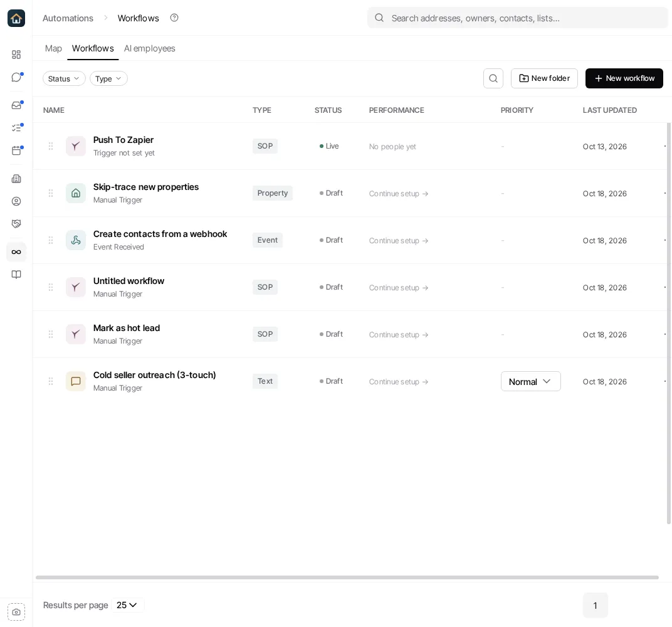Open the tasks checklist icon in sidebar

16,128
